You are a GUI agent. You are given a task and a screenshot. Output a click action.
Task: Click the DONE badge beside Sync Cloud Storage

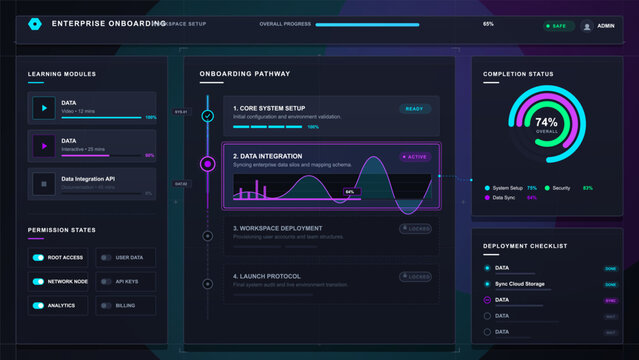pyautogui.click(x=610, y=285)
